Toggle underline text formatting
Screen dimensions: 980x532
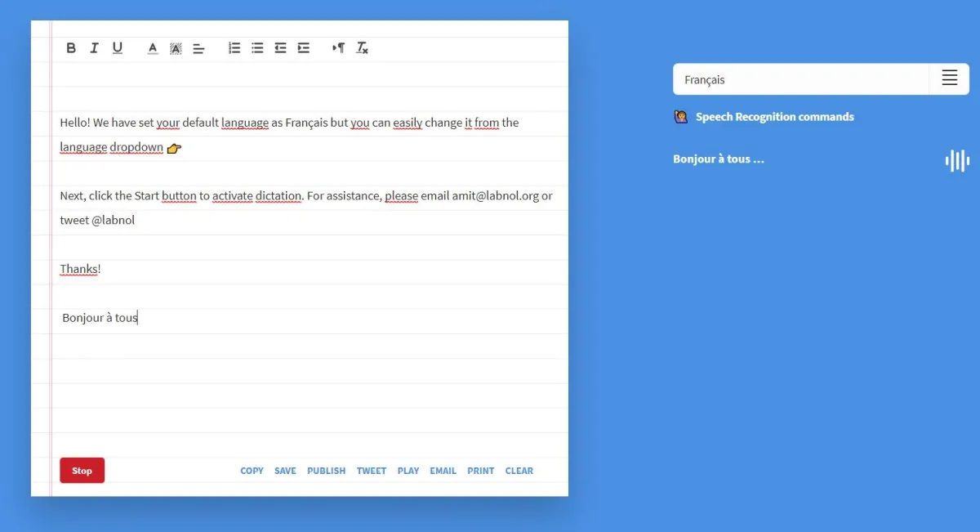point(118,48)
